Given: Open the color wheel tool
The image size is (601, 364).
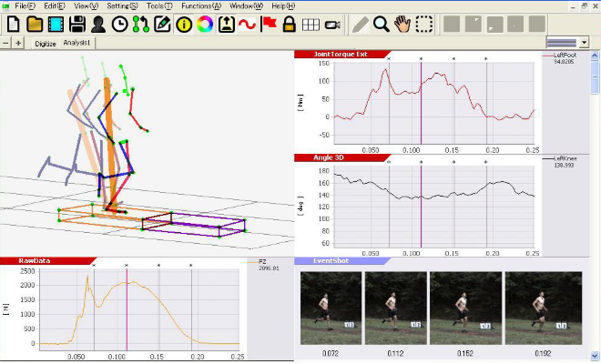Looking at the screenshot, I should (x=204, y=25).
